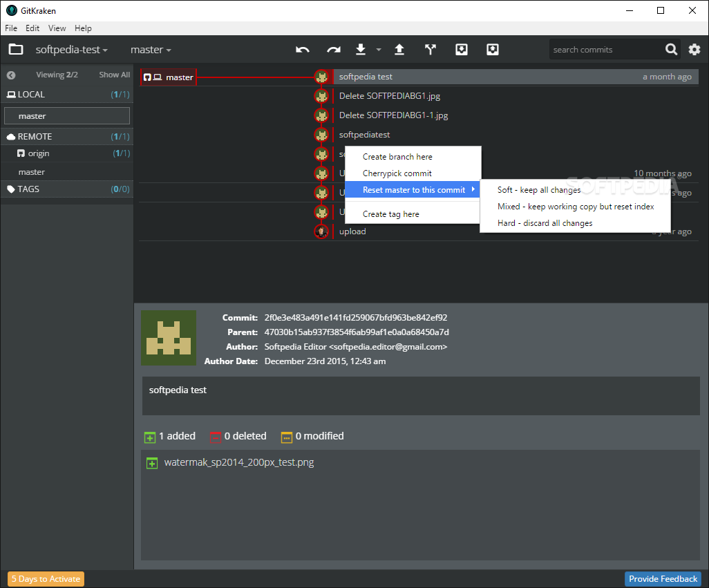
Task: Click the Branch icon in toolbar
Action: click(x=431, y=49)
